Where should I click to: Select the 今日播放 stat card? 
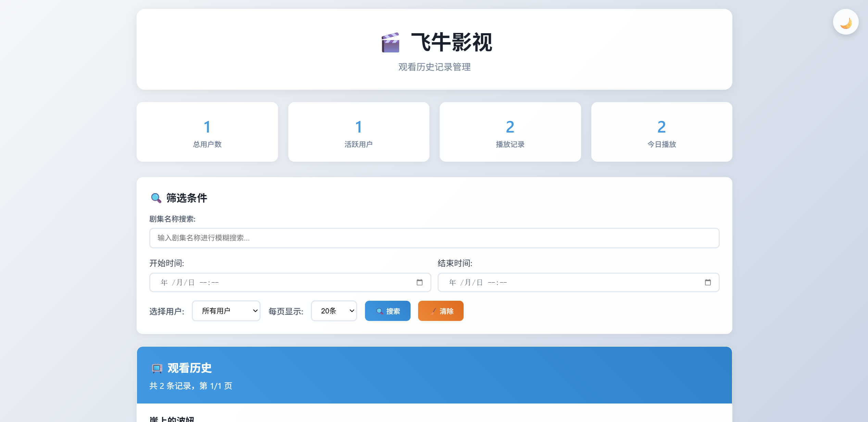[662, 132]
